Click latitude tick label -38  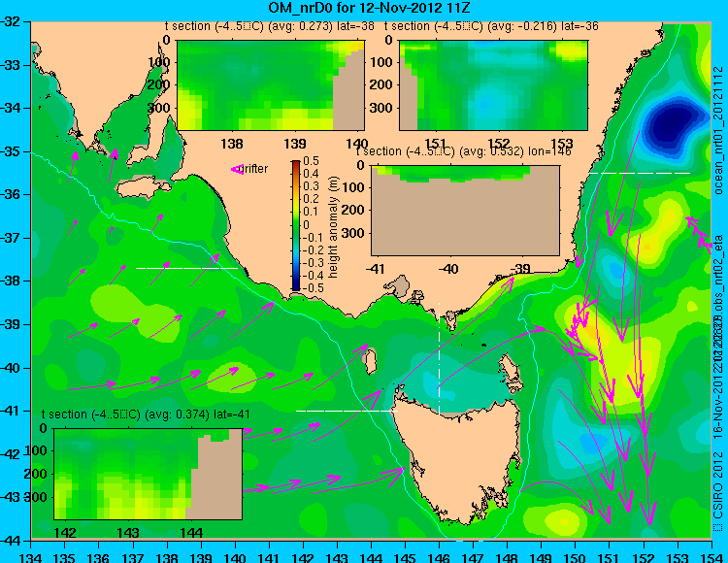pos(10,281)
